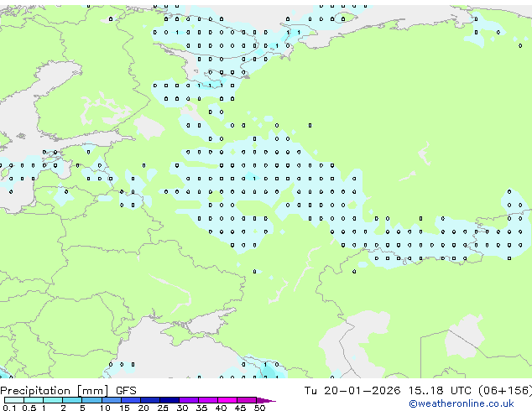Select the 0.5–1 mm legend swatch
The image size is (532, 411).
pos(34,400)
